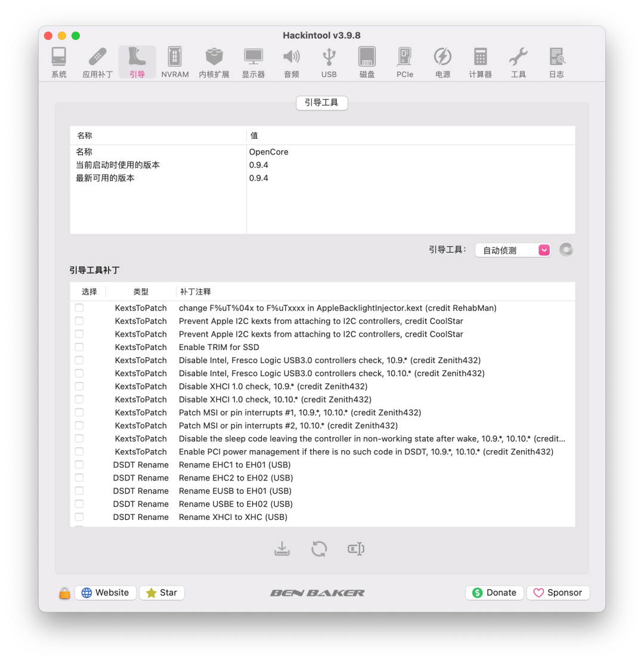Click the Sponsor button
644x663 pixels.
[x=558, y=593]
